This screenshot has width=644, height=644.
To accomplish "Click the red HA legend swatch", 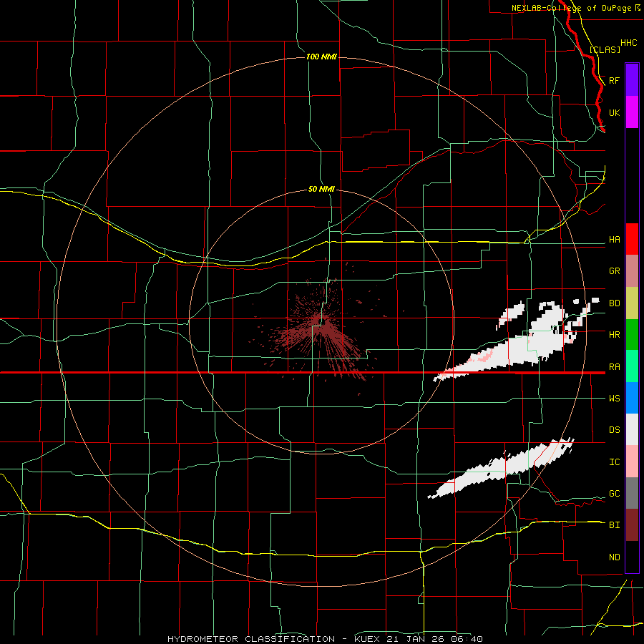I will pos(632,239).
